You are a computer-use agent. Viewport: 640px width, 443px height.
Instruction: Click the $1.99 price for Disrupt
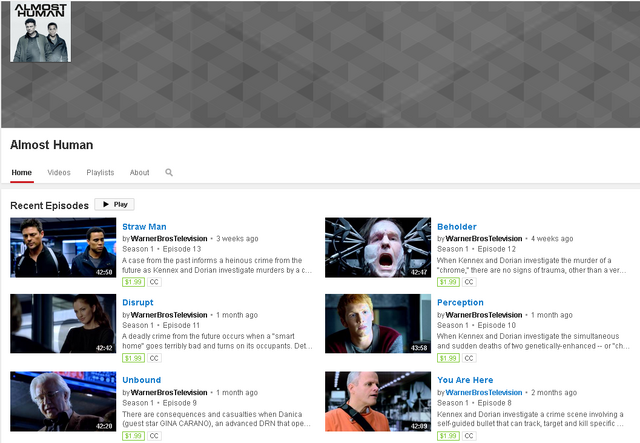pyautogui.click(x=133, y=358)
